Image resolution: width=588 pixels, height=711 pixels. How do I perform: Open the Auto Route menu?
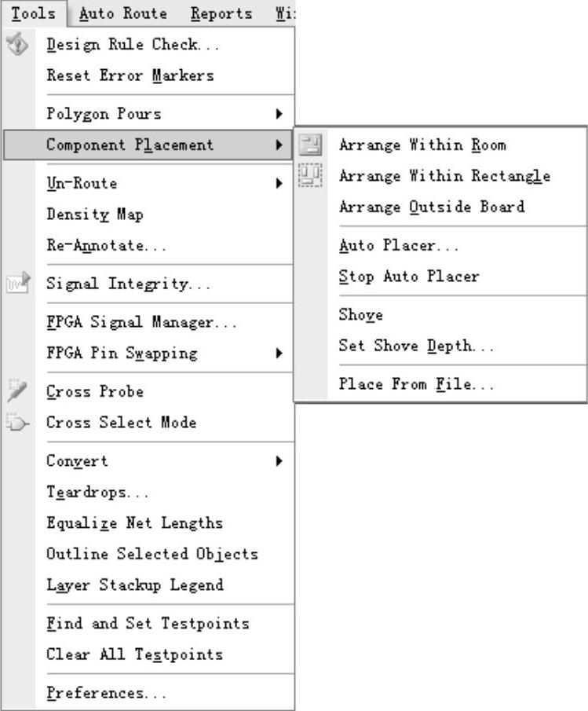[123, 13]
